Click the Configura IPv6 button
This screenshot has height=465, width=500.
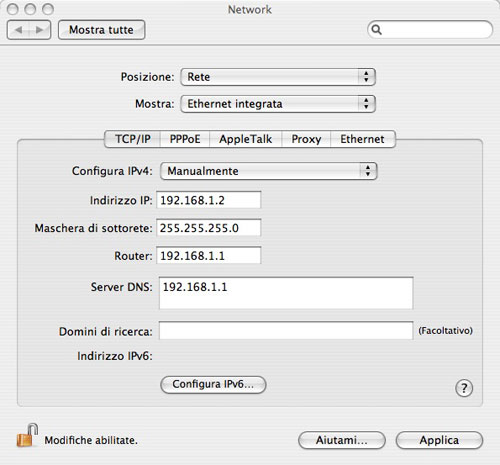point(213,385)
